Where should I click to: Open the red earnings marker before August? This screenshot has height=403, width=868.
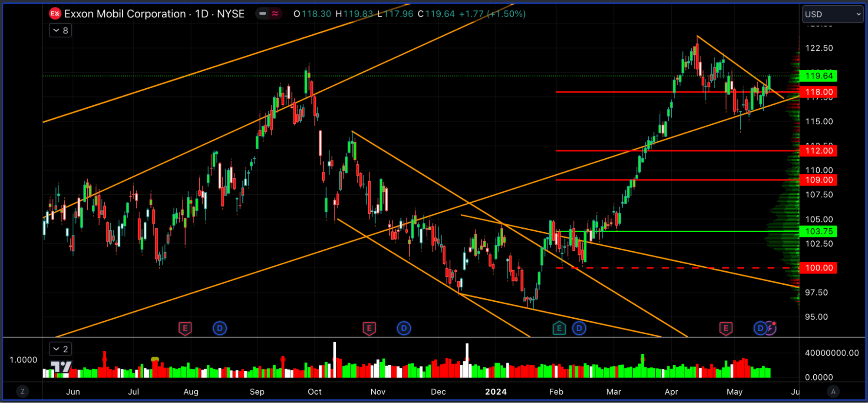185,328
